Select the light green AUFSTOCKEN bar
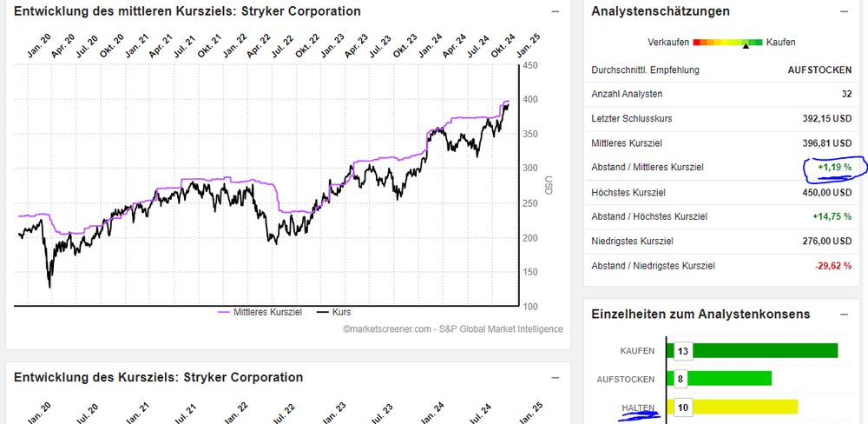868x424 pixels. coord(723,379)
